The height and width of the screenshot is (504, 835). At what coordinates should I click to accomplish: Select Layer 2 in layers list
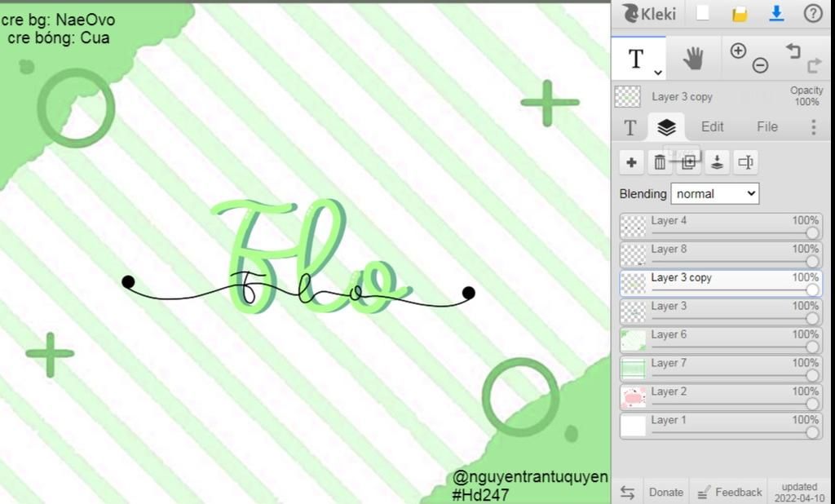(x=721, y=397)
